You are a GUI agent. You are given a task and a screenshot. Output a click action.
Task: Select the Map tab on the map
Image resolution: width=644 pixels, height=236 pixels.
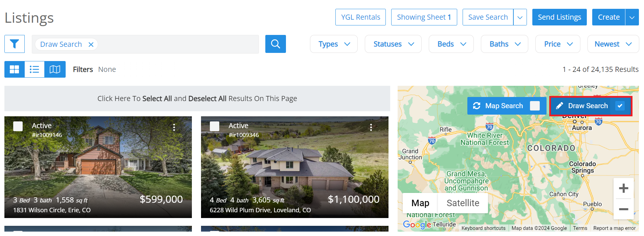click(x=420, y=203)
